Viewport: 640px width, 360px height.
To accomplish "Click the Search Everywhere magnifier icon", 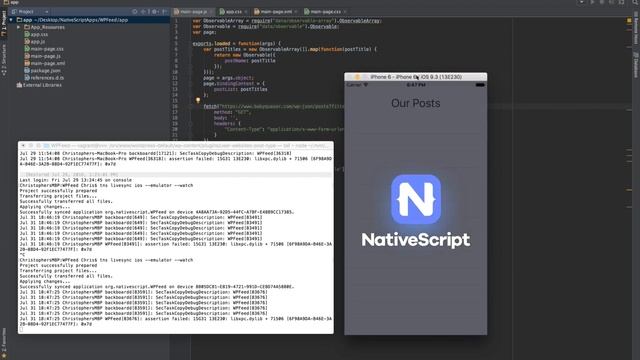I will click(636, 2).
